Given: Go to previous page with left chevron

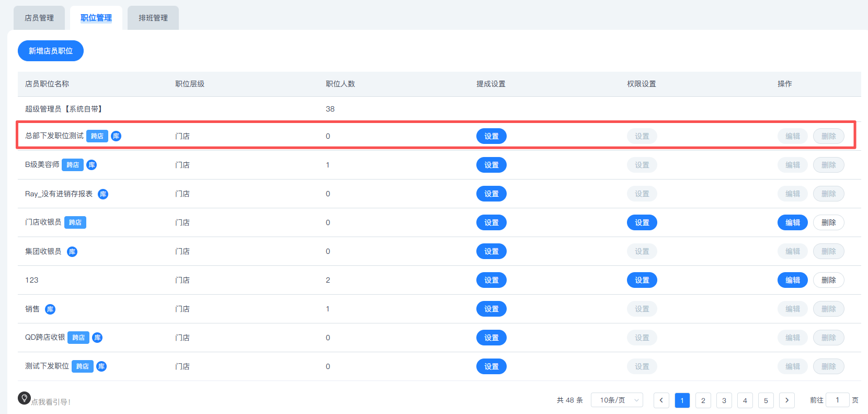Looking at the screenshot, I should pyautogui.click(x=661, y=400).
